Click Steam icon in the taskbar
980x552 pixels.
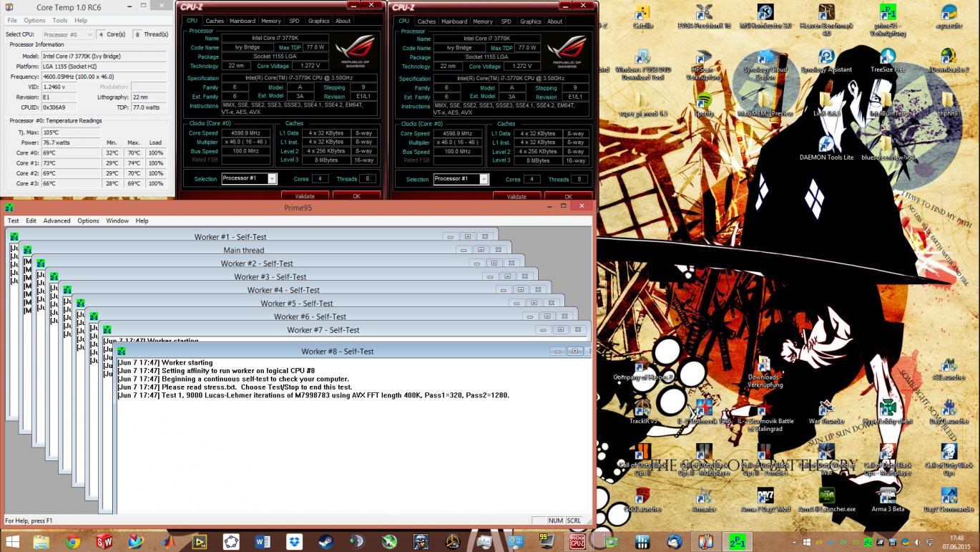tap(325, 541)
